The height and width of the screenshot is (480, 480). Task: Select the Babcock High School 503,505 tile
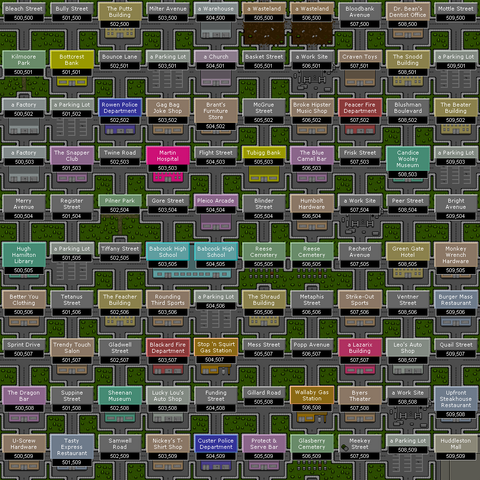[168, 252]
